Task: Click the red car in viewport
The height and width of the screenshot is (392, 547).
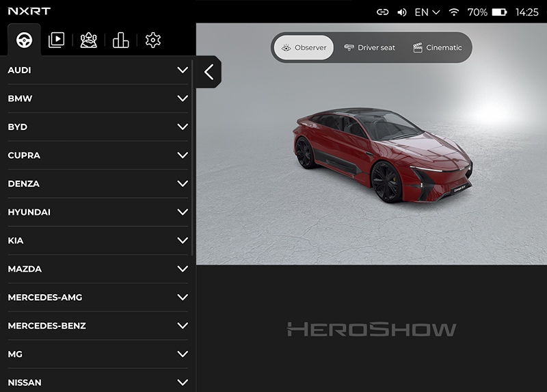Action: coord(382,155)
